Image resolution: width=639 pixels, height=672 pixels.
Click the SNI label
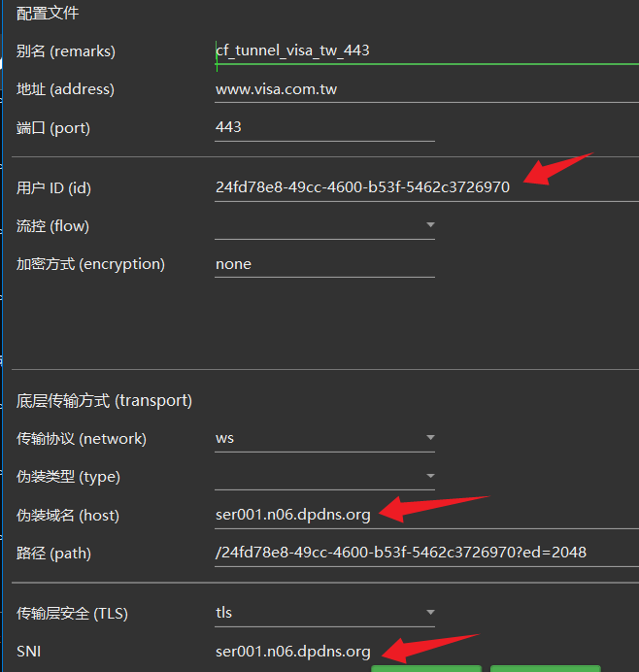click(x=29, y=652)
